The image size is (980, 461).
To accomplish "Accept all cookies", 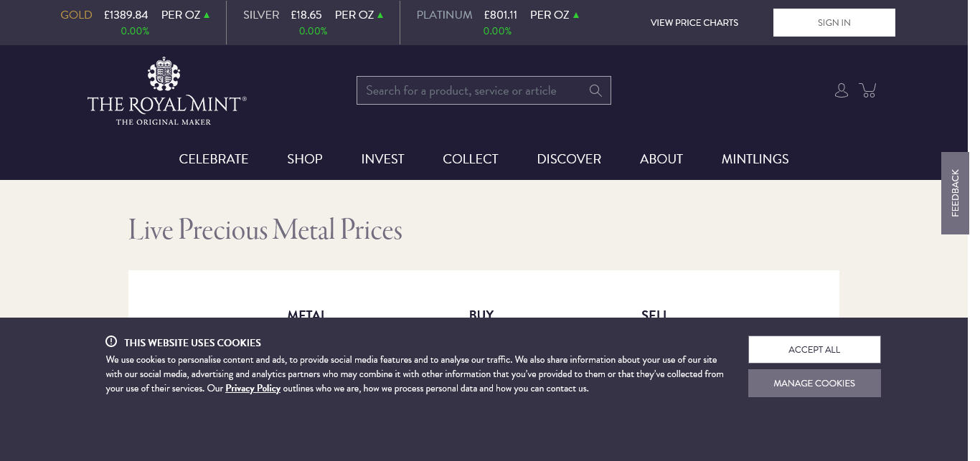I will 814,350.
